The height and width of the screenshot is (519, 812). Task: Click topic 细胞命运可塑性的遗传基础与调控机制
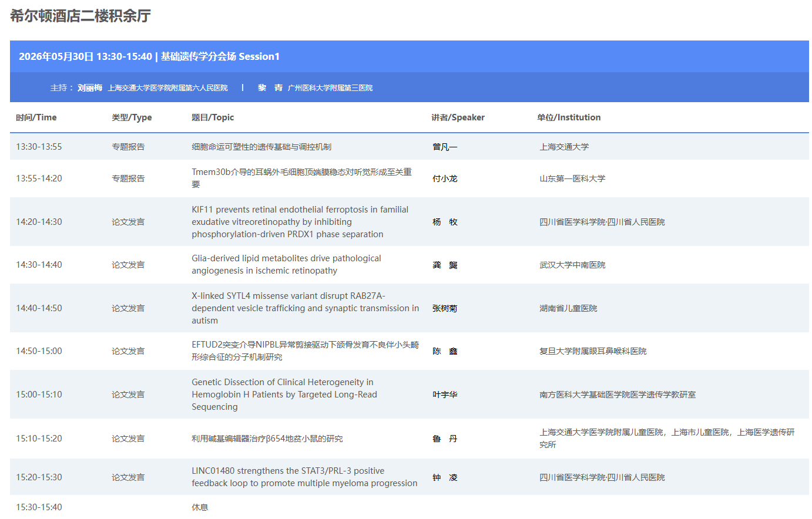261,147
